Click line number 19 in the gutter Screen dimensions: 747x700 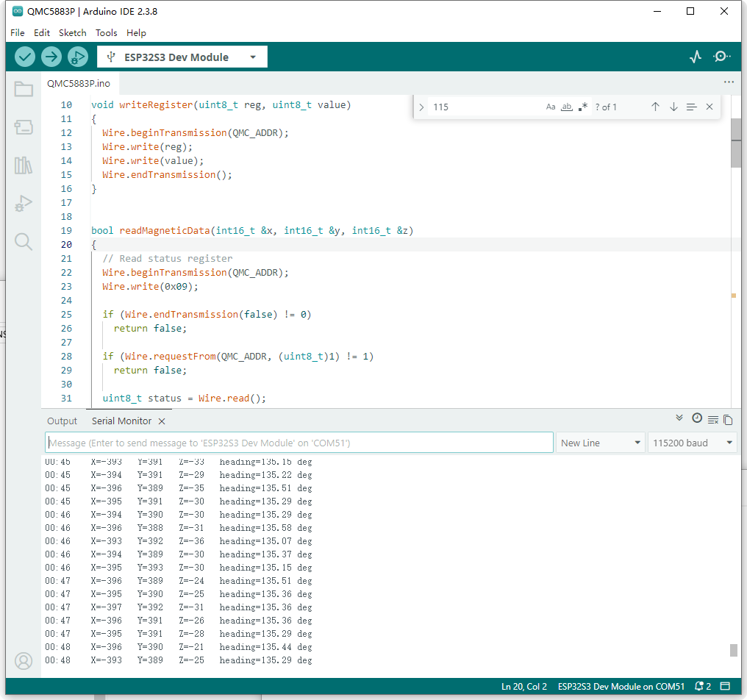click(66, 231)
